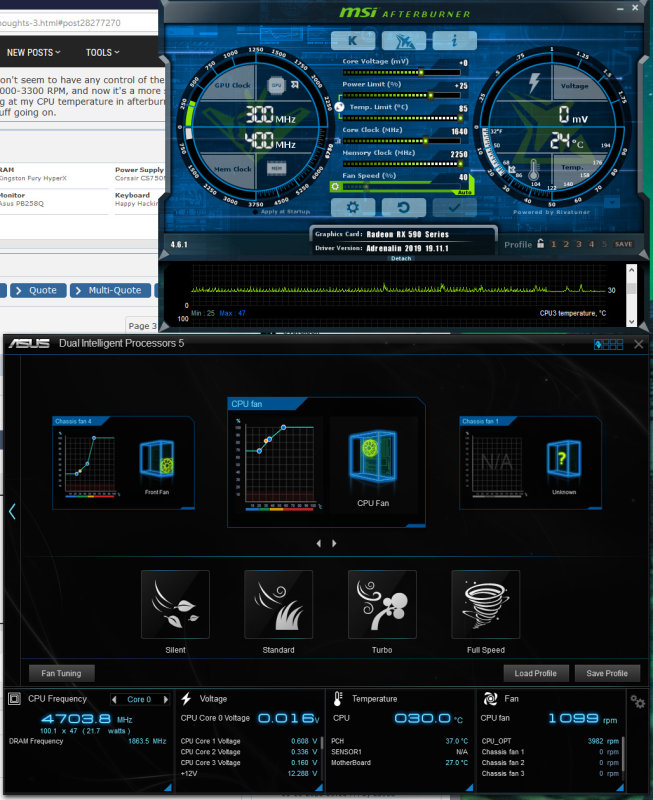Open the TOOLS dropdown menu
The width and height of the screenshot is (653, 800).
[x=103, y=53]
